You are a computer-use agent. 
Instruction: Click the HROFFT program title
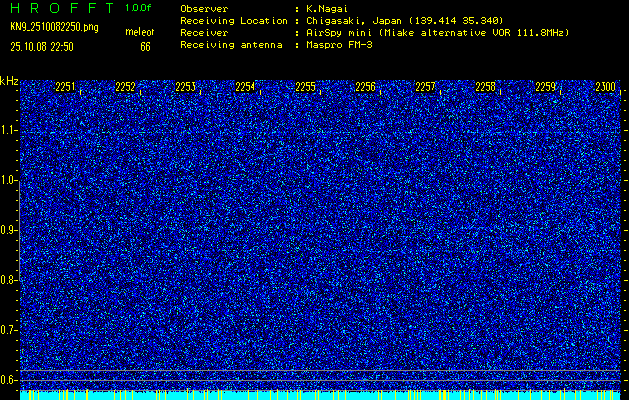(62, 8)
